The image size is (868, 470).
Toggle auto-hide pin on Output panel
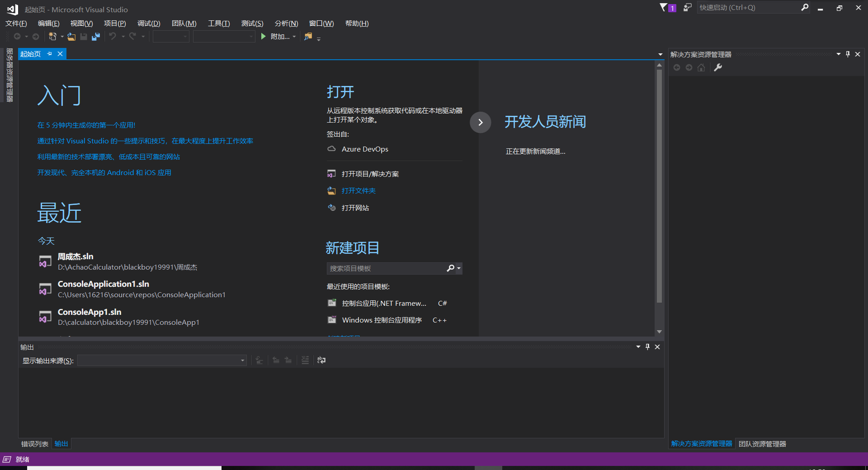[647, 347]
